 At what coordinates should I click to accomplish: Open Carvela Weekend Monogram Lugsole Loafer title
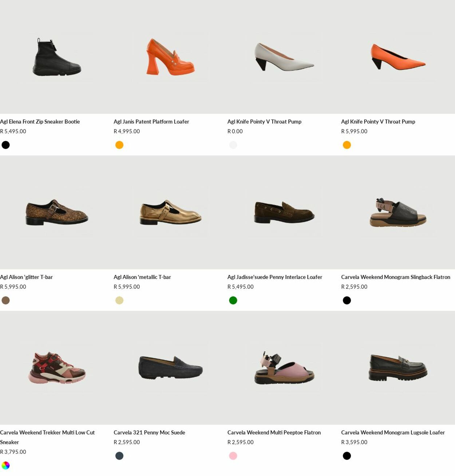click(393, 433)
